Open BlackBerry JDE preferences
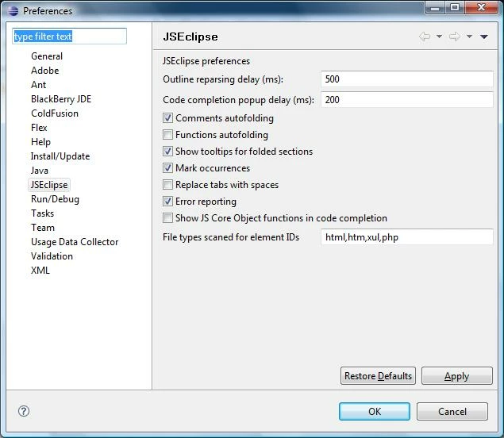The image size is (504, 438). pyautogui.click(x=61, y=99)
